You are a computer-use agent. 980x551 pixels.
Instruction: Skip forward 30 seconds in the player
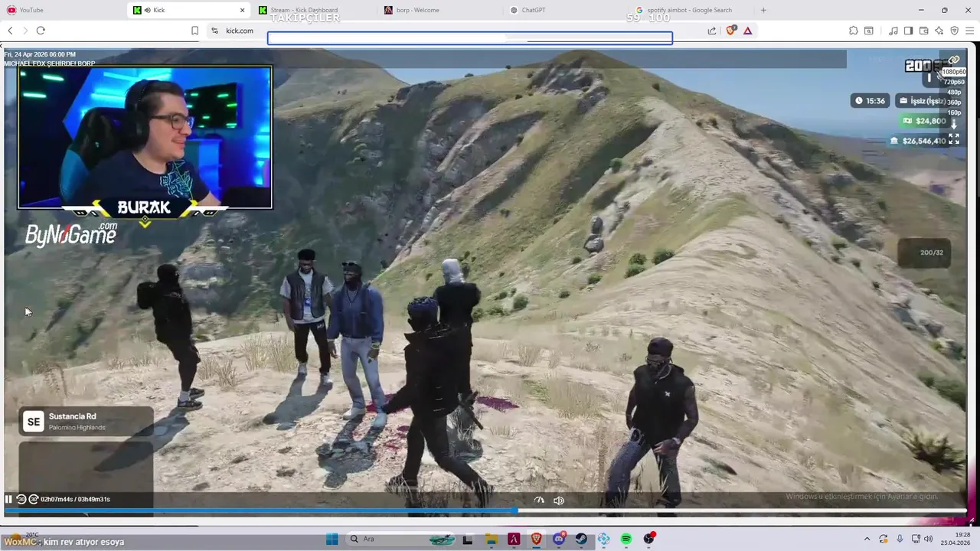coord(34,499)
